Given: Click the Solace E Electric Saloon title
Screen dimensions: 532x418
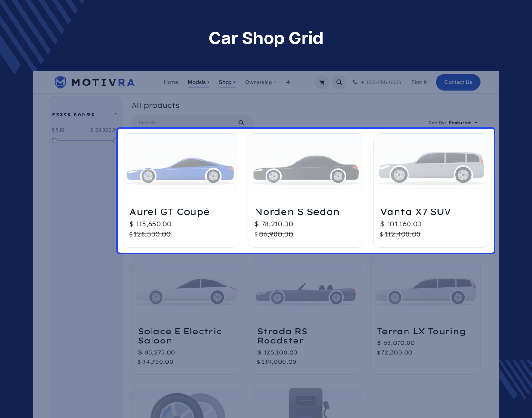Looking at the screenshot, I should click(x=180, y=336).
